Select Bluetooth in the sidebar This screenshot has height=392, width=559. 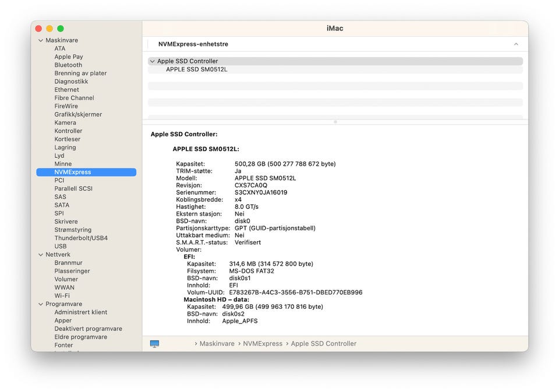point(68,65)
